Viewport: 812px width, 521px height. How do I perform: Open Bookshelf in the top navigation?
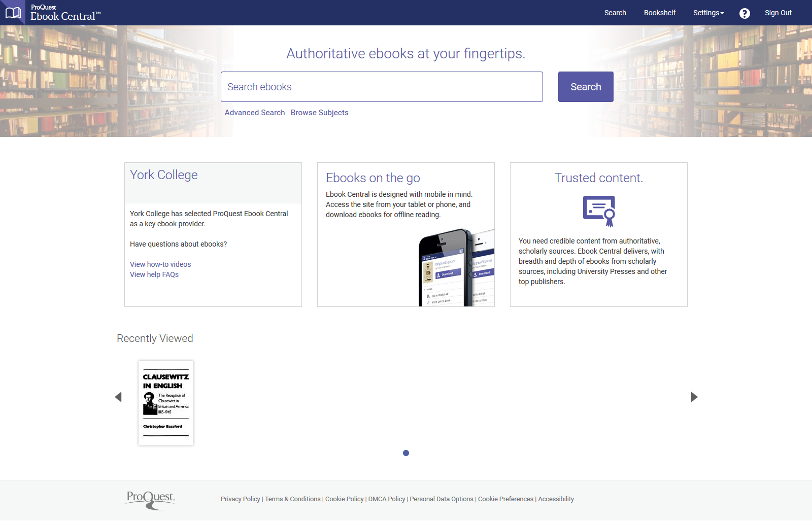[x=660, y=13]
